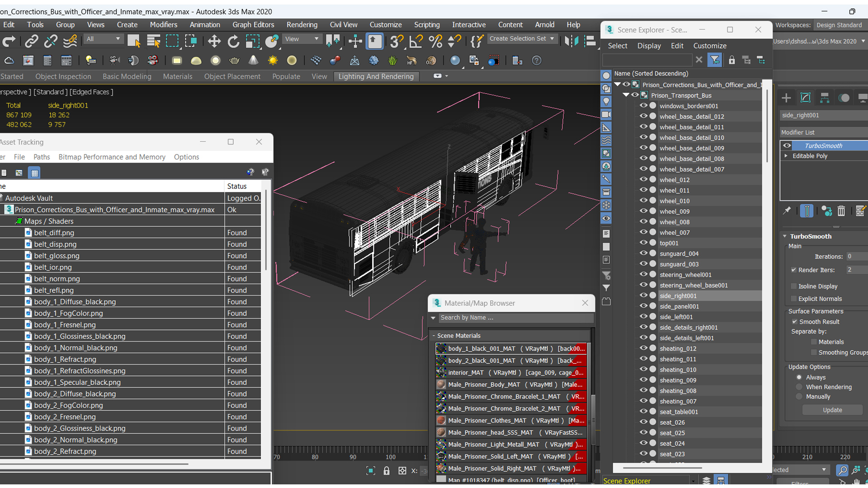
Task: Click the TurboSmooth Update button
Action: pyautogui.click(x=832, y=410)
